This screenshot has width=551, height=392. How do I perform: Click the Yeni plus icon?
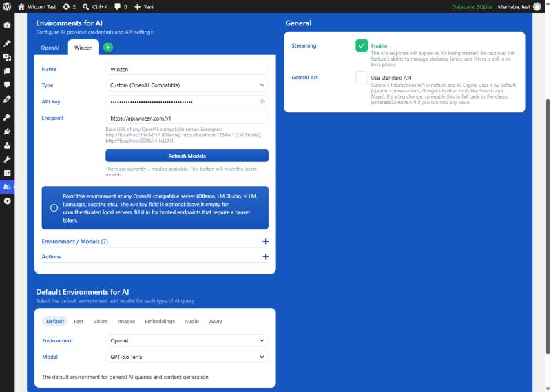point(137,6)
